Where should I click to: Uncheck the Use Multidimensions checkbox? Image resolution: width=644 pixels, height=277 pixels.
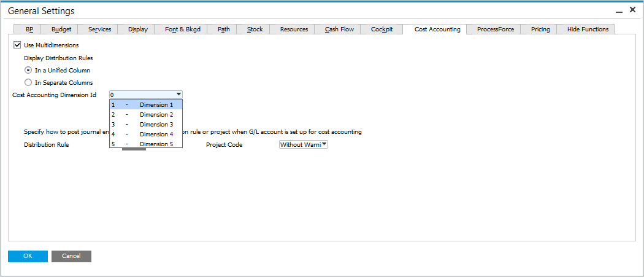click(x=17, y=45)
